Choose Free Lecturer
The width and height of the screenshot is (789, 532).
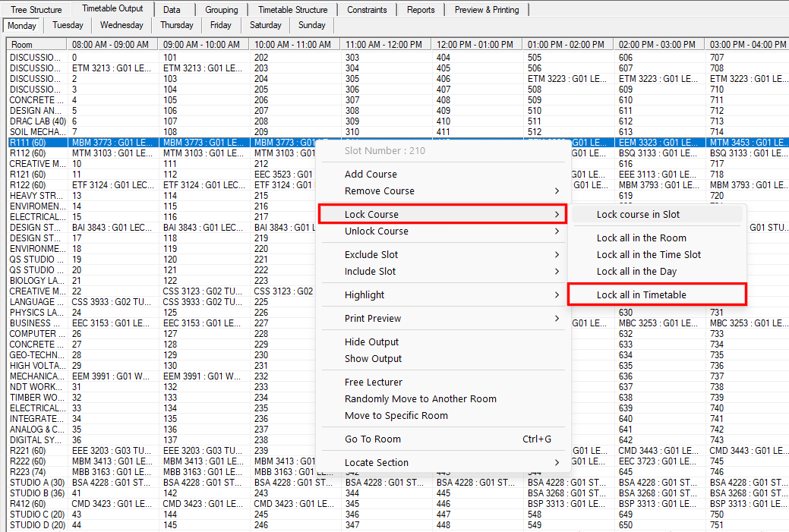pyautogui.click(x=443, y=382)
